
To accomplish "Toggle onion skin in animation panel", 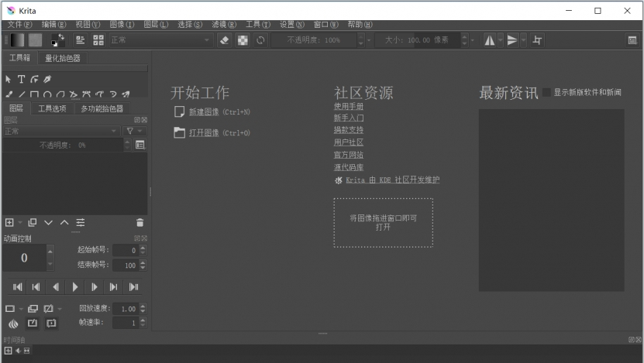I will [13, 324].
